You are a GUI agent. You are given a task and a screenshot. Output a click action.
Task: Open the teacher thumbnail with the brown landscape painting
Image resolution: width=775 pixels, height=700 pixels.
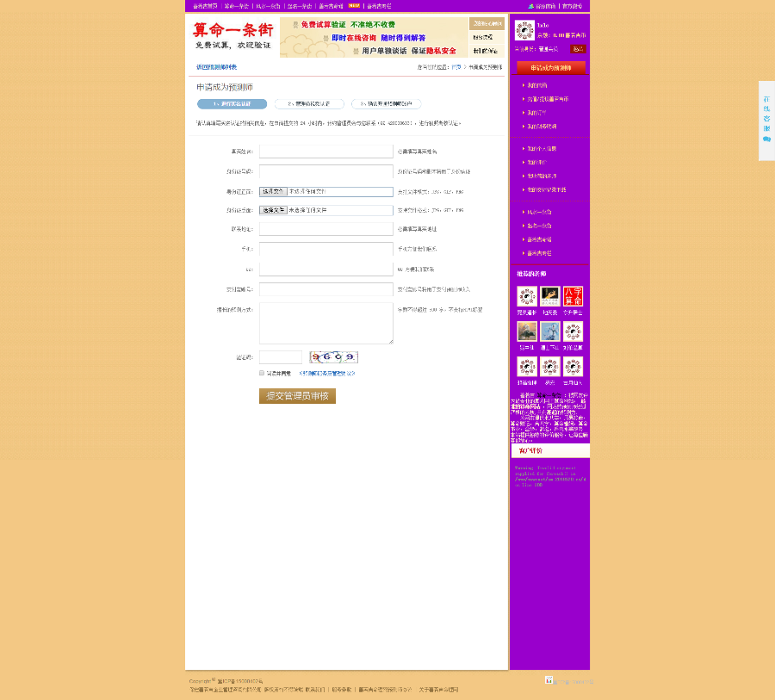(527, 331)
